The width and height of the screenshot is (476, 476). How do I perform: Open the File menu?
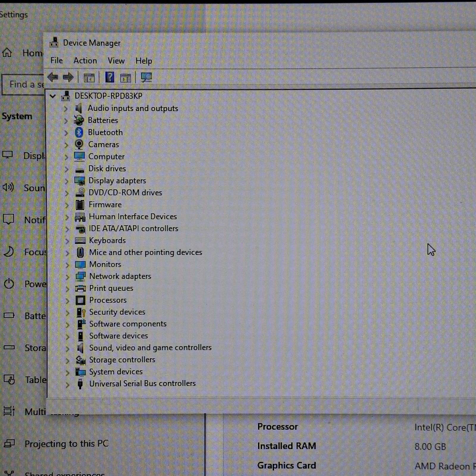point(57,60)
